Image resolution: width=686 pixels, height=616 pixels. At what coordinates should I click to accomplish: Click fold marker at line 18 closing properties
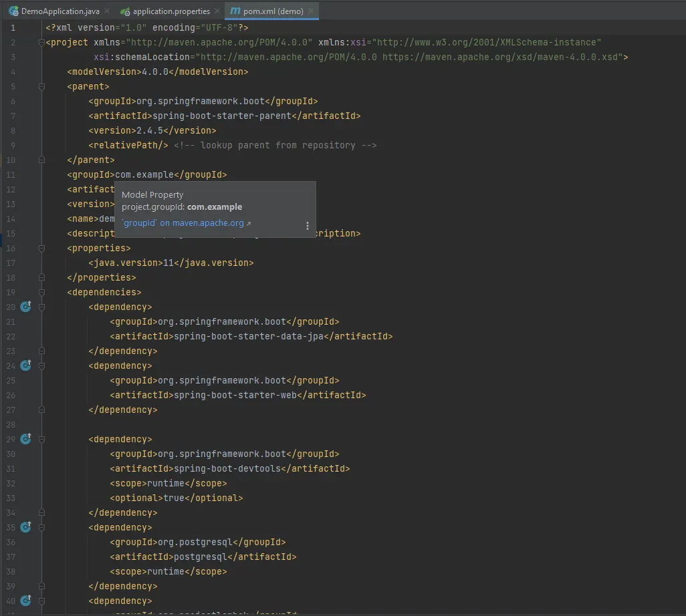[x=41, y=278]
